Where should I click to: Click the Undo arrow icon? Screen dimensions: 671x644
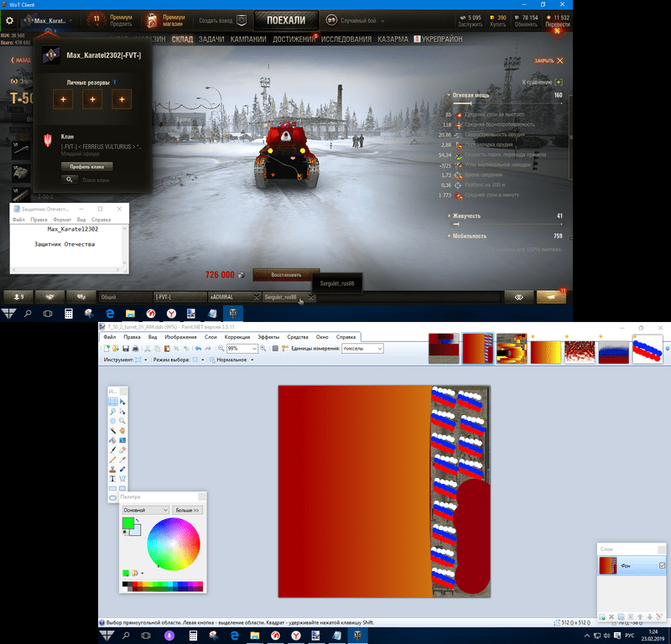click(x=198, y=349)
